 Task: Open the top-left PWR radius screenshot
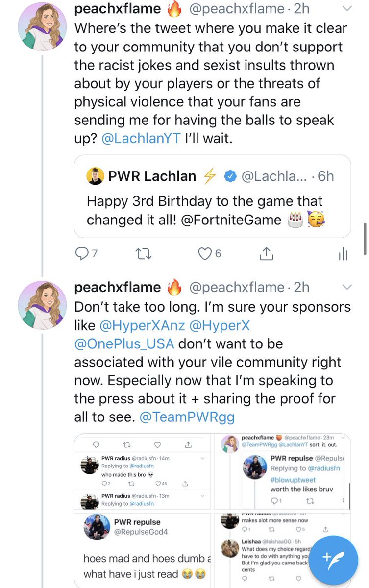click(143, 472)
